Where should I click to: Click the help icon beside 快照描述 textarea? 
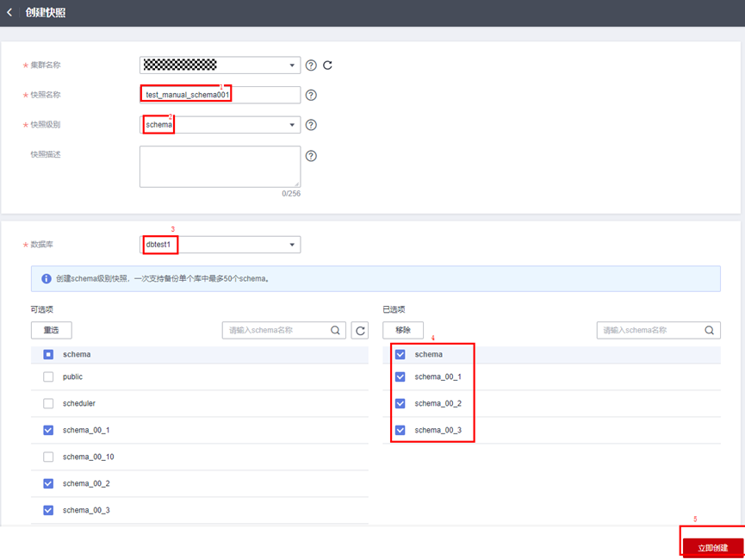pyautogui.click(x=311, y=157)
